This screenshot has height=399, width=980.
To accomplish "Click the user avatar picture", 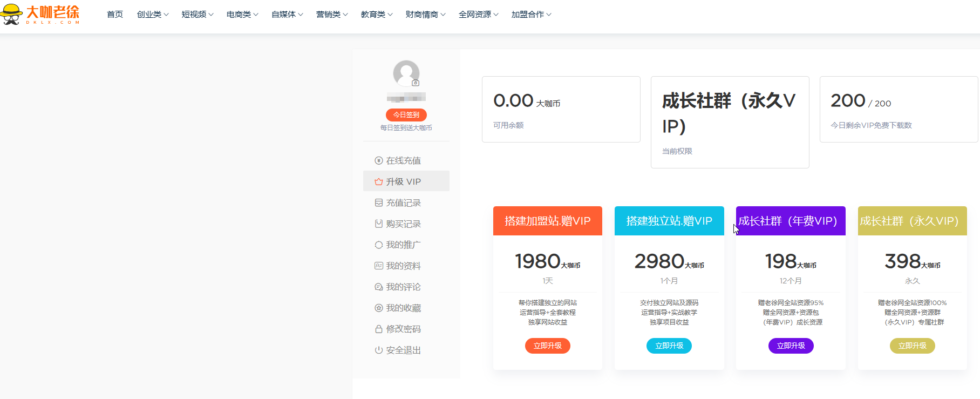I will tap(406, 73).
